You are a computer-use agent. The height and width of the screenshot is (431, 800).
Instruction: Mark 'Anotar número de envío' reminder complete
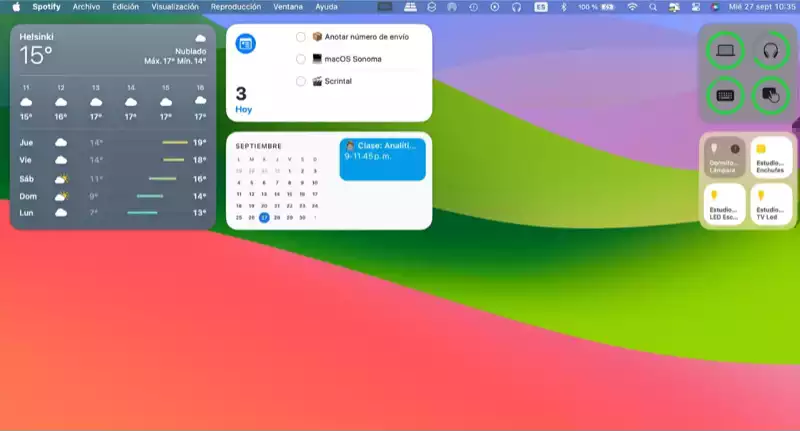pos(301,37)
